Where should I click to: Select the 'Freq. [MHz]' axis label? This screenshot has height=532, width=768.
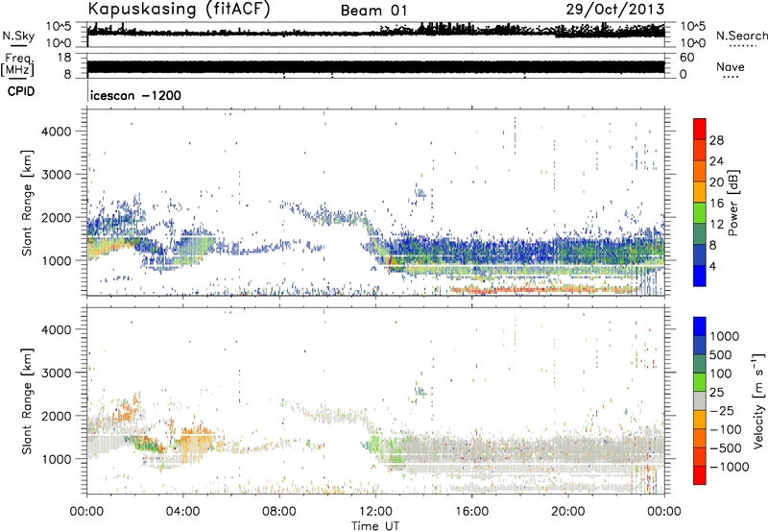coord(17,64)
